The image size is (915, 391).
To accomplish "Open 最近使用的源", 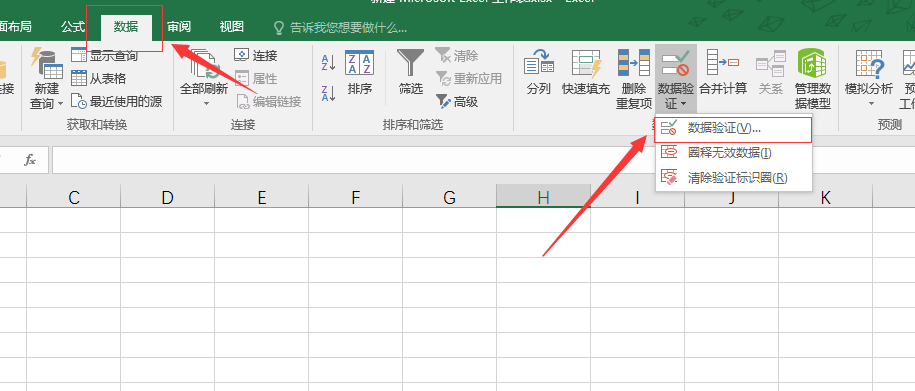I will point(117,102).
